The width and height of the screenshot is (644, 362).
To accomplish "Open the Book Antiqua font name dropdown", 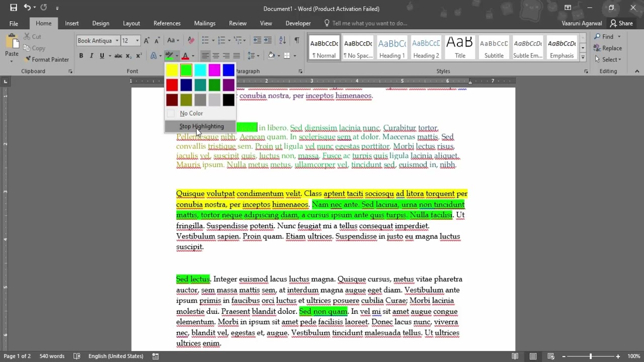I will 117,41.
